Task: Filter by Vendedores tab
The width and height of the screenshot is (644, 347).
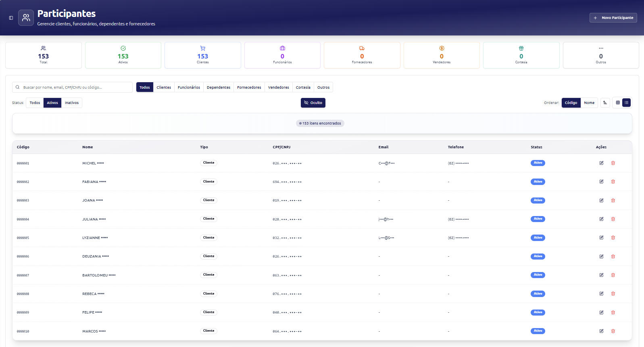Action: [279, 87]
